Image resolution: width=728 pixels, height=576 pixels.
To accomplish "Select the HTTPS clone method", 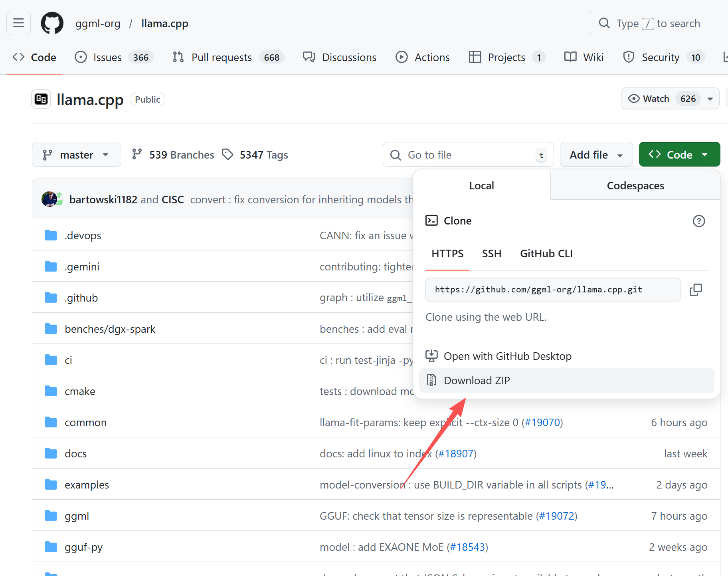I will [x=447, y=254].
